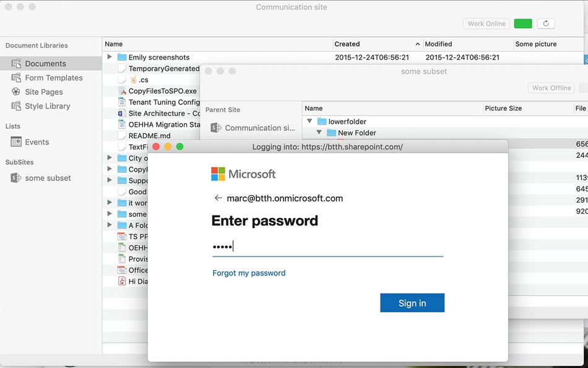Click Tenant Tuning Config file icon
Screen dimensions: 588x368
pyautogui.click(x=122, y=102)
